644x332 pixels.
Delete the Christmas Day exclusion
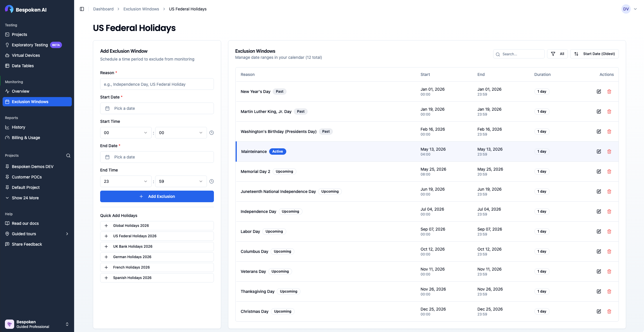click(609, 311)
